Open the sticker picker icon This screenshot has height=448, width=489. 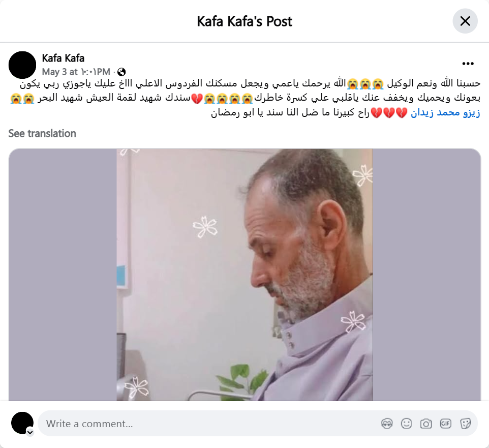(x=465, y=424)
